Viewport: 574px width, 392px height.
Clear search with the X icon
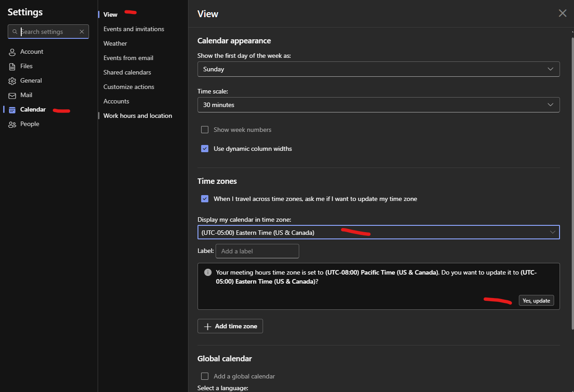pos(82,32)
